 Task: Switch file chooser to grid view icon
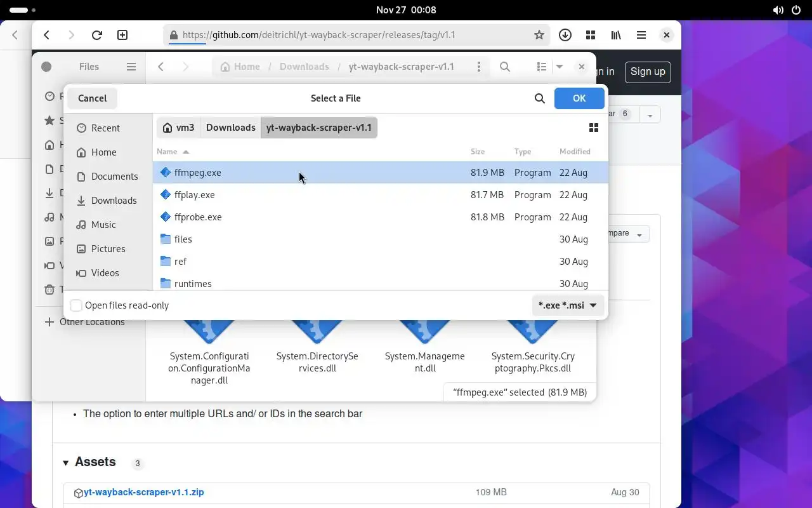coord(594,128)
